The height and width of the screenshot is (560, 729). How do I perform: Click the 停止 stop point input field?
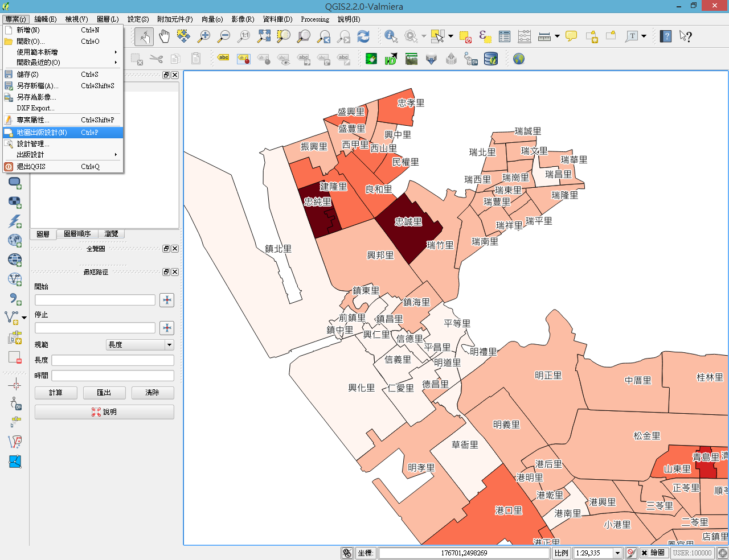(95, 328)
